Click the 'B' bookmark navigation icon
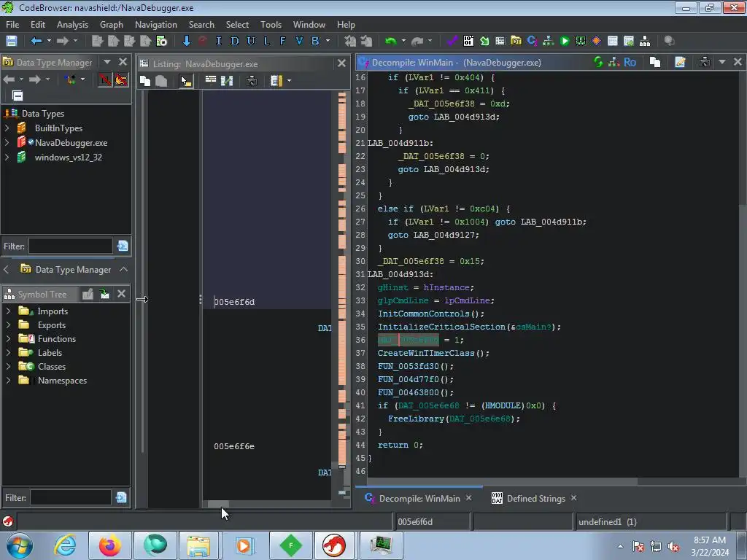Viewport: 747px width, 560px height. point(315,41)
